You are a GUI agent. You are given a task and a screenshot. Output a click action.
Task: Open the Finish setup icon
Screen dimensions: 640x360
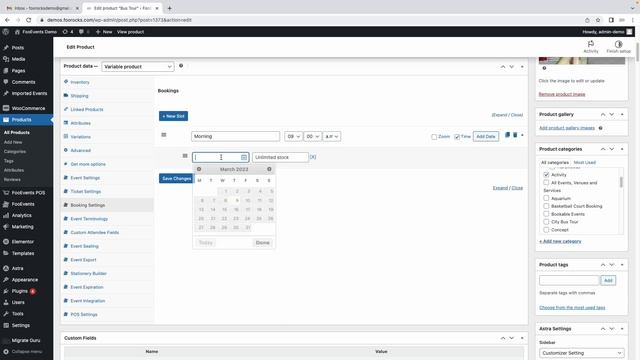tap(618, 47)
